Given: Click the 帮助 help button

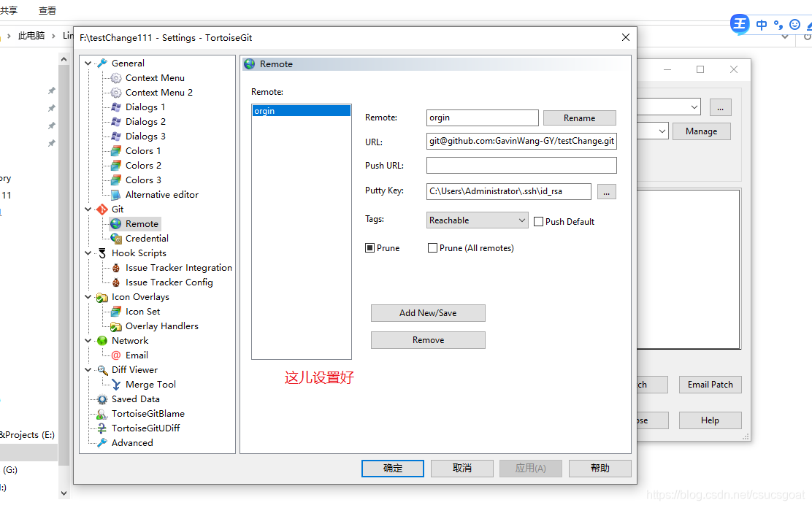Looking at the screenshot, I should coord(600,468).
